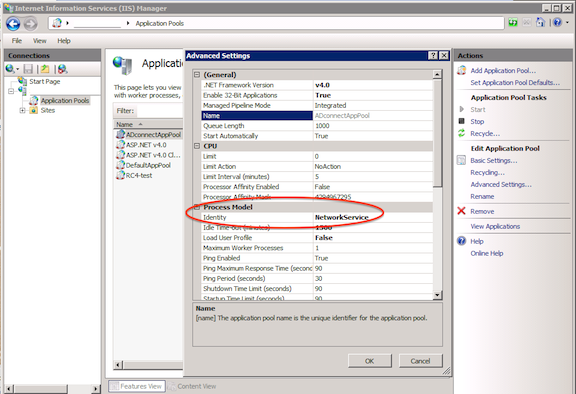Collapse the CPU section
The image size is (576, 394).
(x=197, y=146)
